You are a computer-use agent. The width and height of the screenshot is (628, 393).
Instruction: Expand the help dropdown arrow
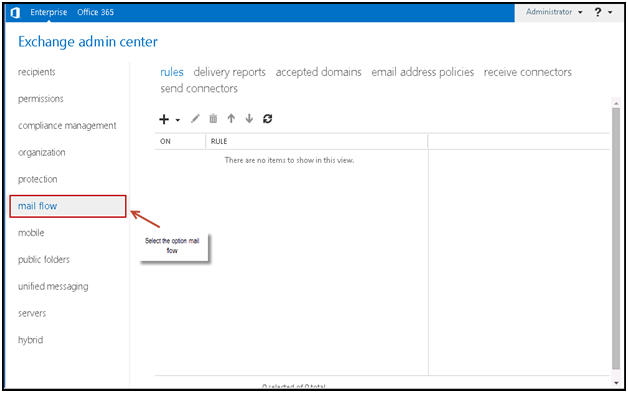pyautogui.click(x=610, y=12)
